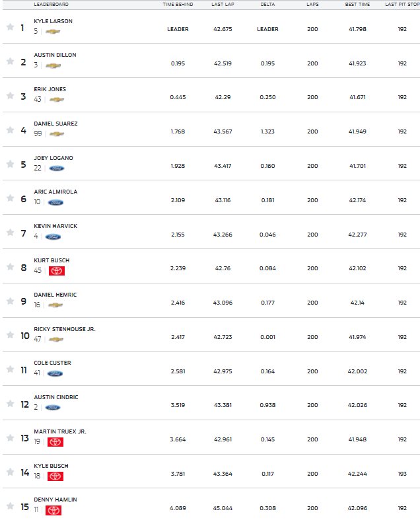Click Chevrolet logo beside Ricky Stenhouse Jr.

coord(56,340)
